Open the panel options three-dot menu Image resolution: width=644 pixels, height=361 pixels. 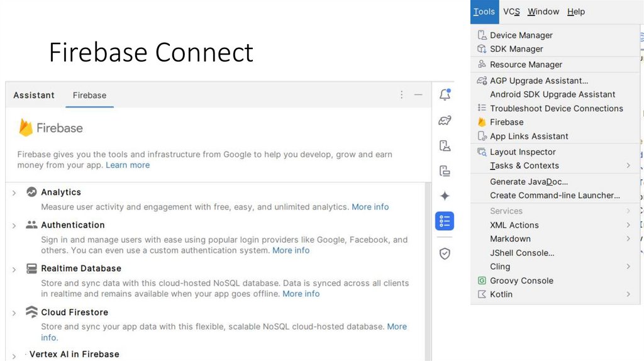[x=402, y=95]
